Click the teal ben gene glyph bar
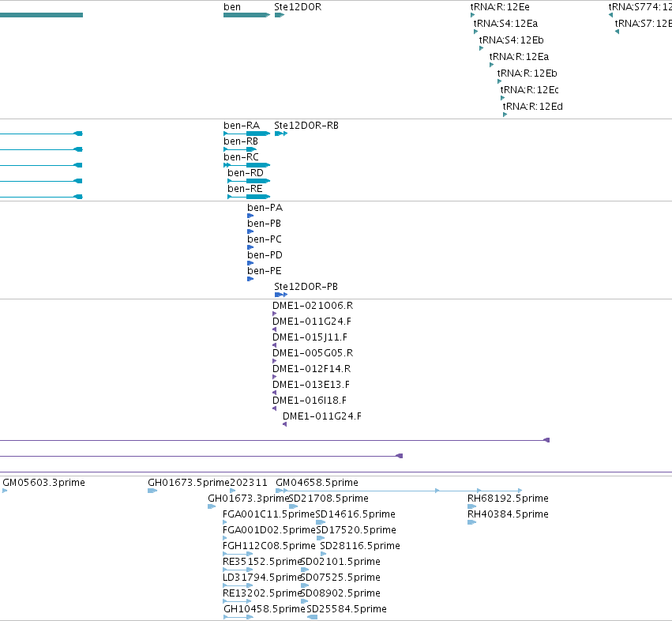Viewport: 672px width, 621px height. 246,15
